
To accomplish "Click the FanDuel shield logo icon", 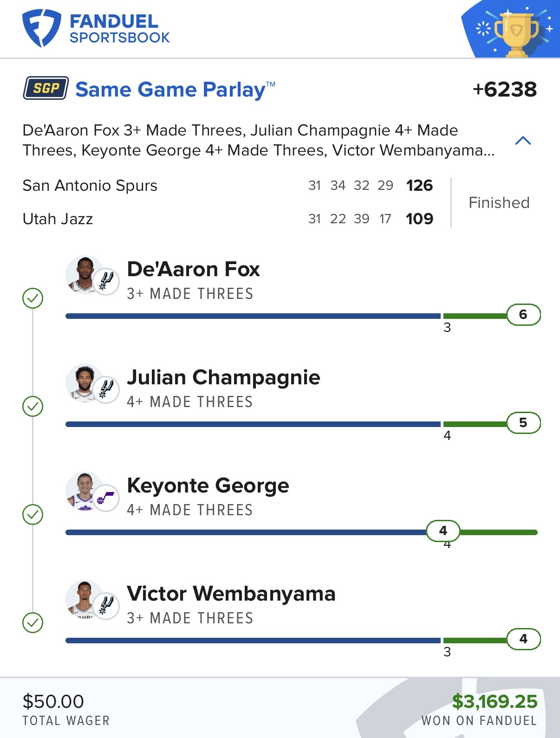I will click(41, 29).
